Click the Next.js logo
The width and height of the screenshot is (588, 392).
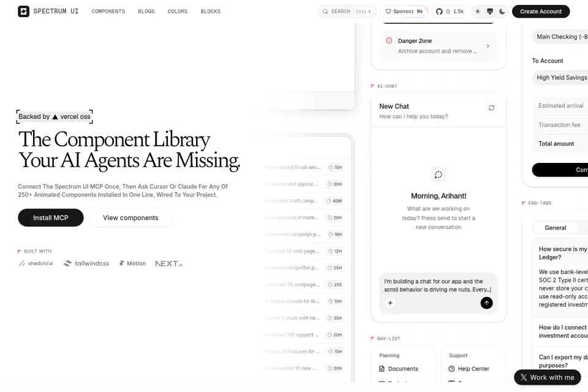pos(168,264)
